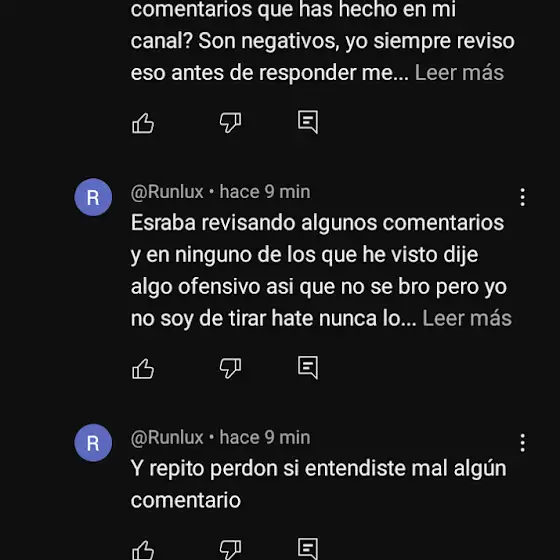Select the 'Esraba revisando algunos comentarios' comment text
Viewport: 560px width, 560px height.
coord(321,270)
